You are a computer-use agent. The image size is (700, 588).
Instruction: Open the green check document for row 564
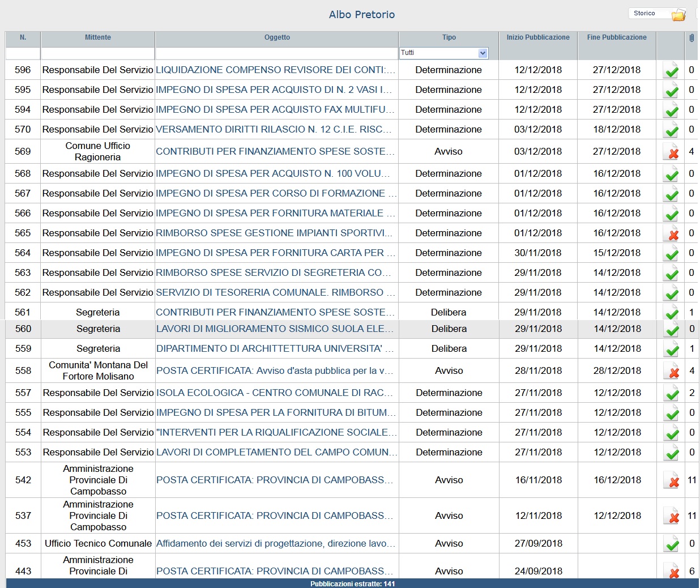671,253
